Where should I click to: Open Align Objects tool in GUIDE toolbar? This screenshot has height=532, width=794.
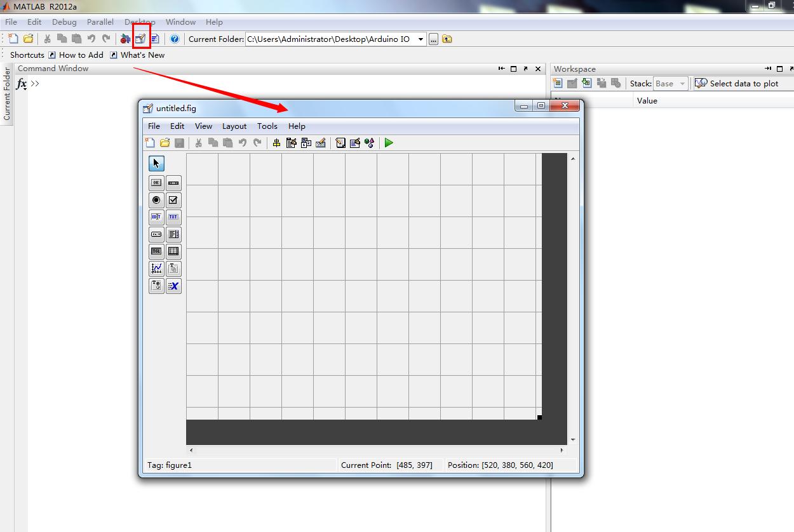(x=276, y=143)
